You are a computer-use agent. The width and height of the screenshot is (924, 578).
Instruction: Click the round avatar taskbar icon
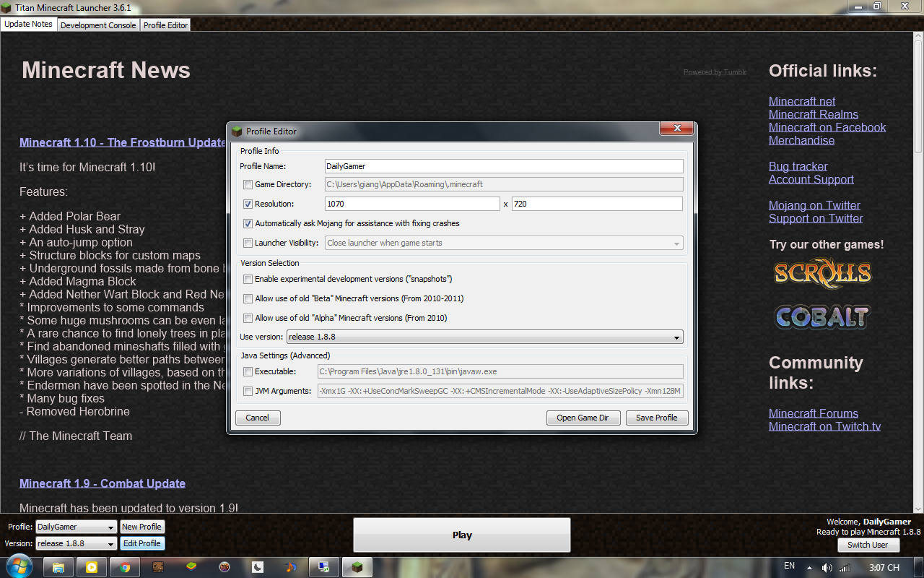pyautogui.click(x=225, y=567)
